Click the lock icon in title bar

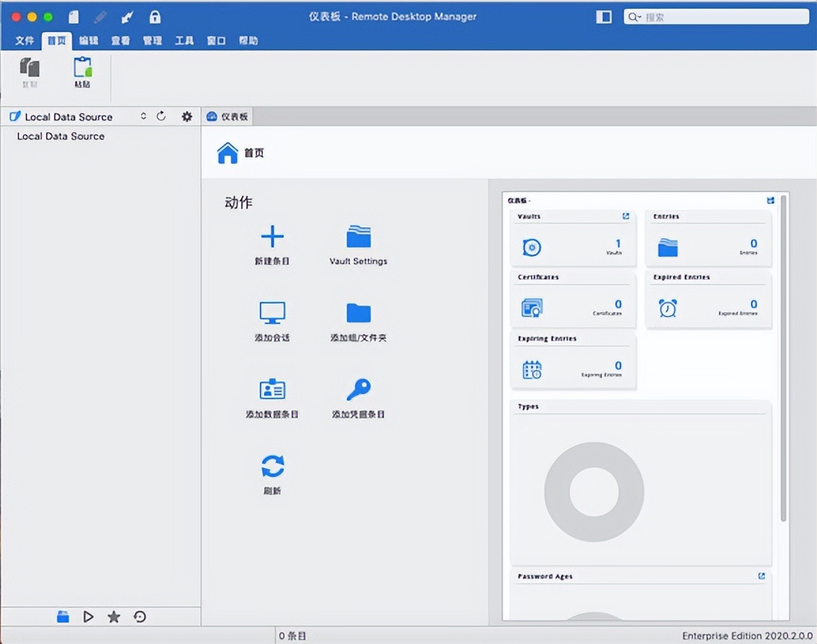155,17
